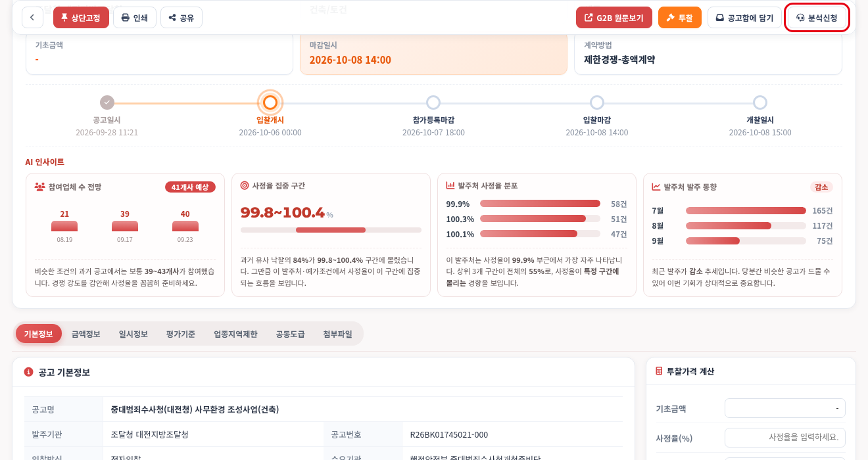The width and height of the screenshot is (868, 460).
Task: Click the calculator icon beside 투찰가격 계산
Action: coord(659,371)
